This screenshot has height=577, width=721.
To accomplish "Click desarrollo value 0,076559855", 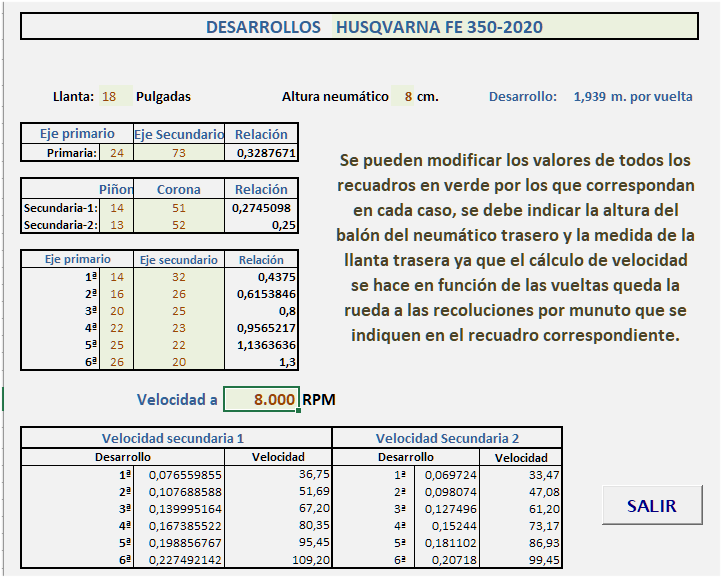I will pyautogui.click(x=185, y=475).
